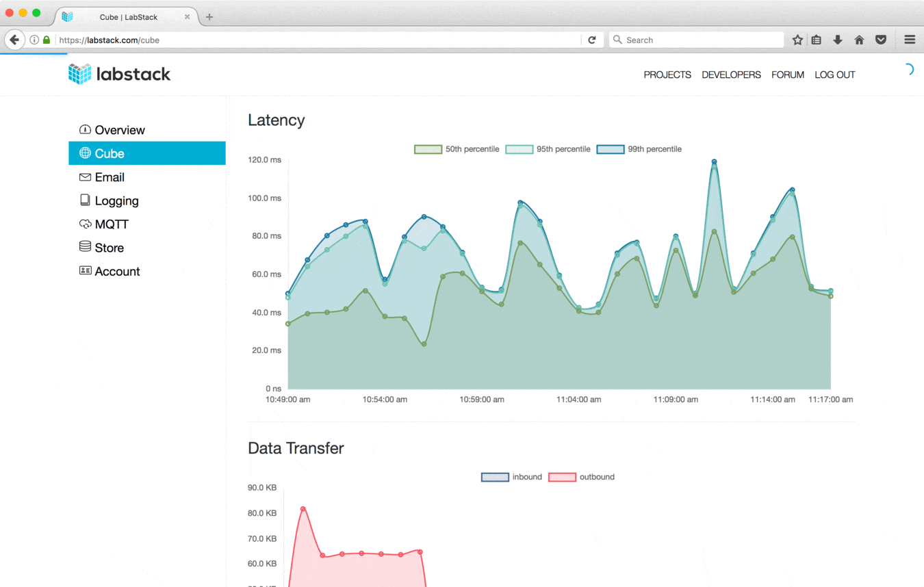Click the magnifier icon in the search box

617,40
